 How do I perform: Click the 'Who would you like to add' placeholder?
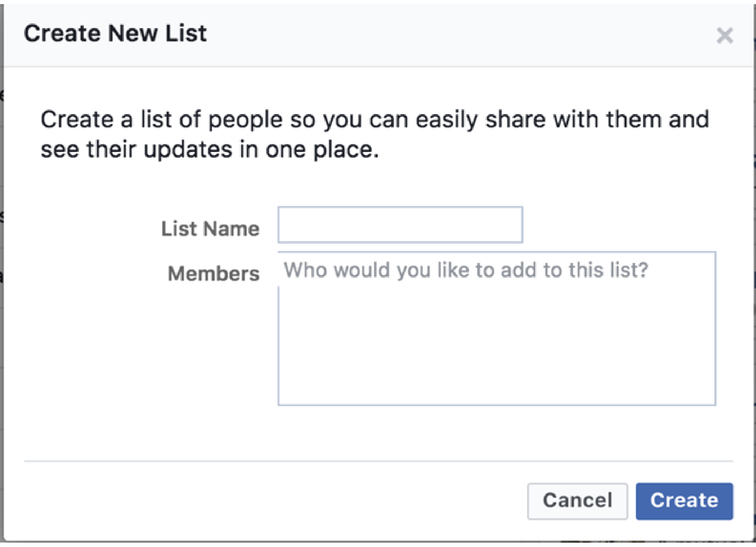click(x=466, y=270)
